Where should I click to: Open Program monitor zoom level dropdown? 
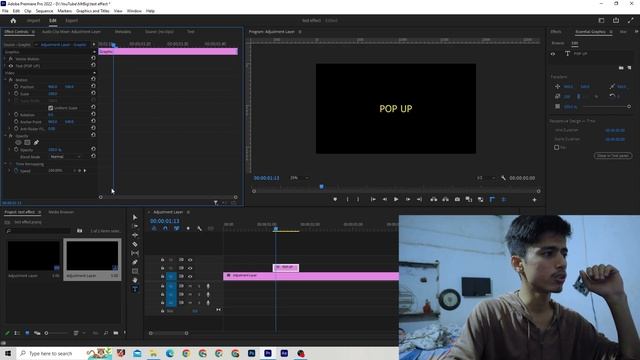tap(299, 178)
